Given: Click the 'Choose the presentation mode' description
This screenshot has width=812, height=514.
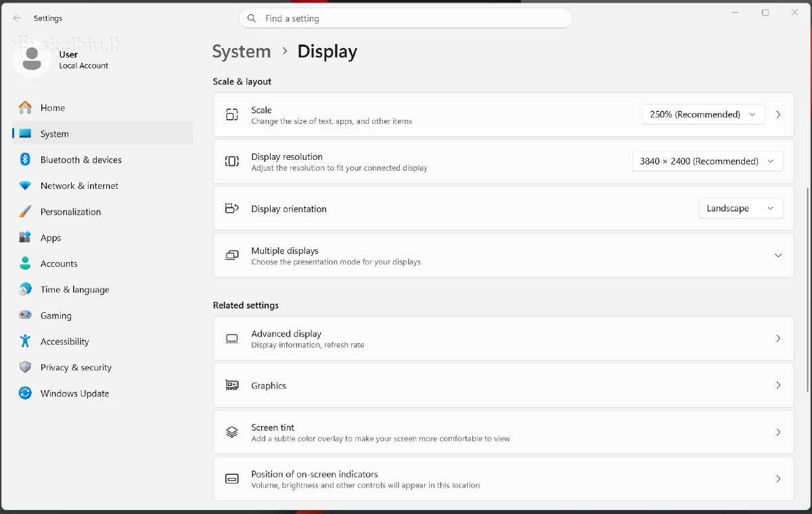Looking at the screenshot, I should coord(336,261).
